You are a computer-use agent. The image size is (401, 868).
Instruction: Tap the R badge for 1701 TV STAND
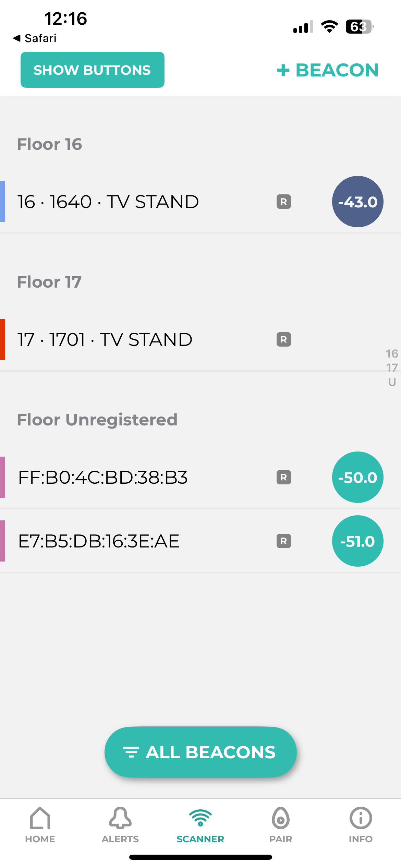(x=284, y=339)
